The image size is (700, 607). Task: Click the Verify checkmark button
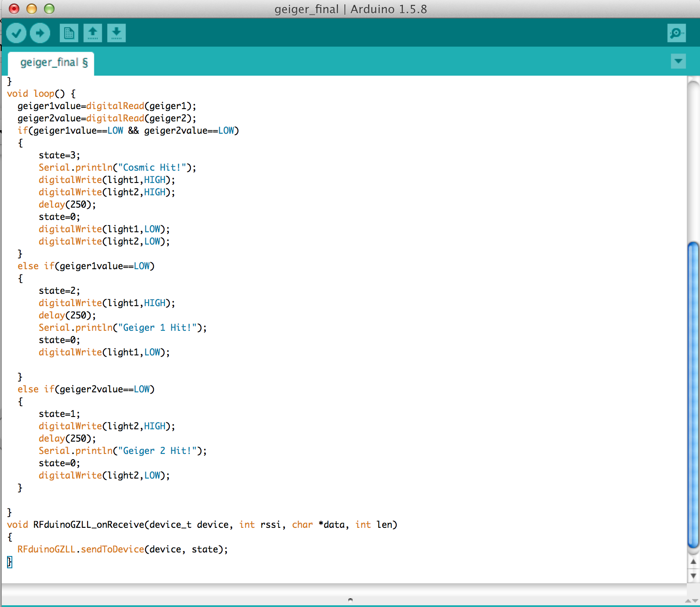pos(16,33)
